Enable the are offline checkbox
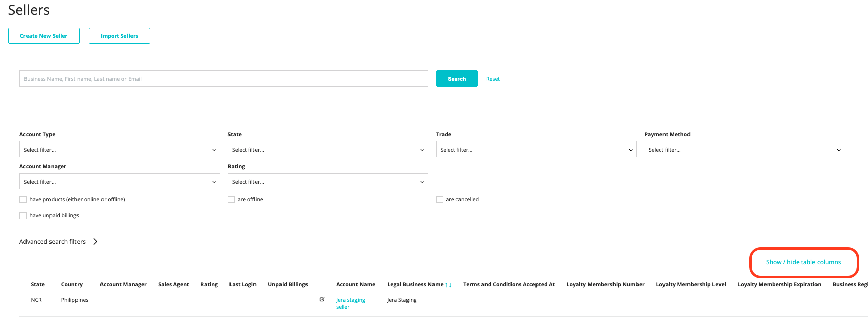The width and height of the screenshot is (868, 318). [x=231, y=200]
